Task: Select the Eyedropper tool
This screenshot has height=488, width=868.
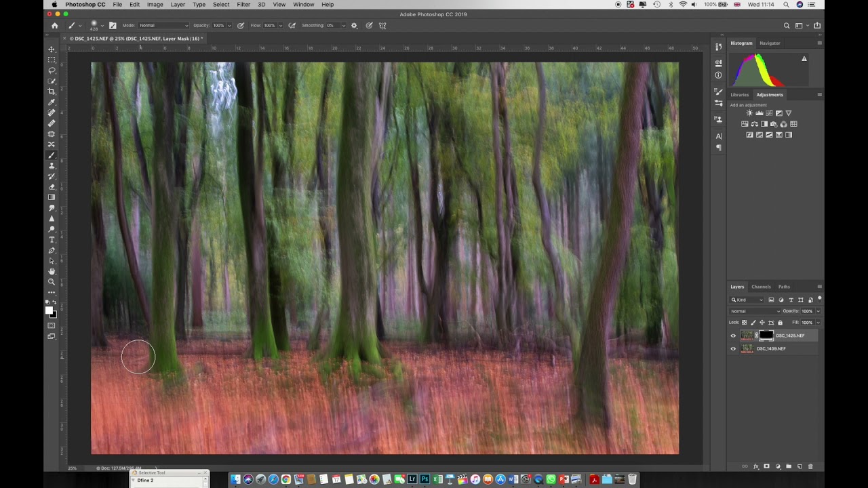Action: click(x=52, y=102)
